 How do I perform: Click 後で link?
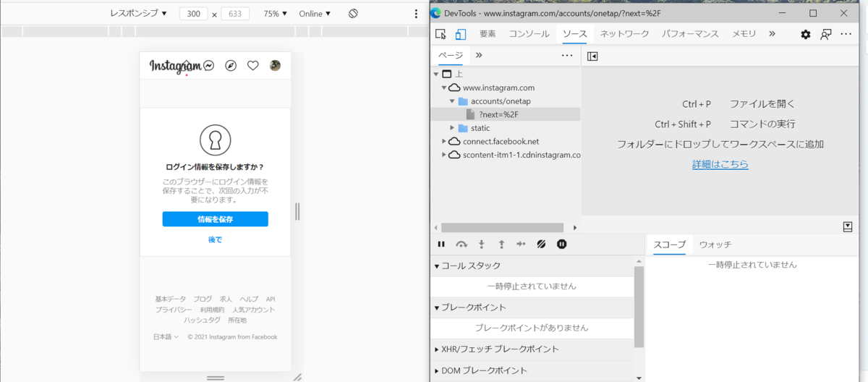[215, 239]
